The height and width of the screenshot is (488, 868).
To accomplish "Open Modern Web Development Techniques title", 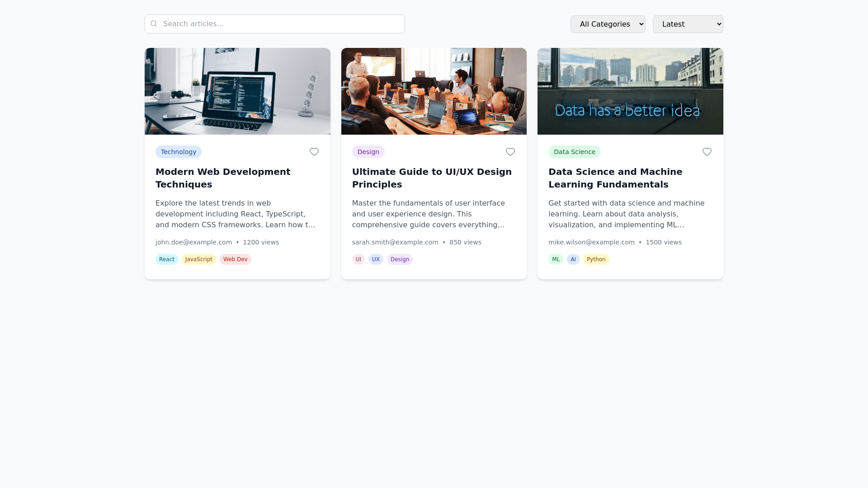I will (x=223, y=178).
